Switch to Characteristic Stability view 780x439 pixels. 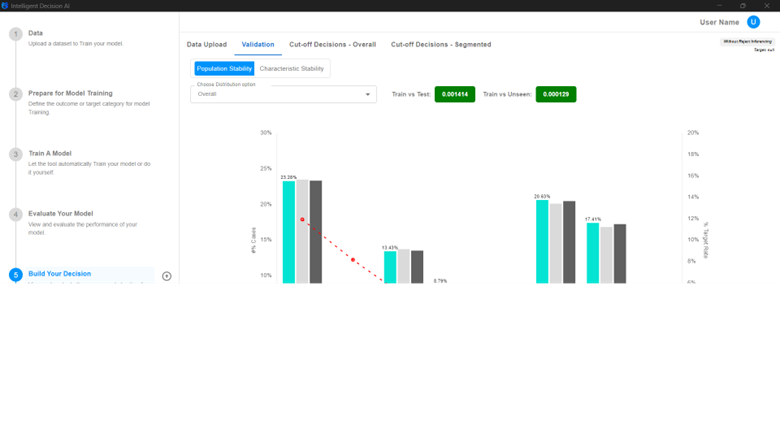[x=292, y=69]
